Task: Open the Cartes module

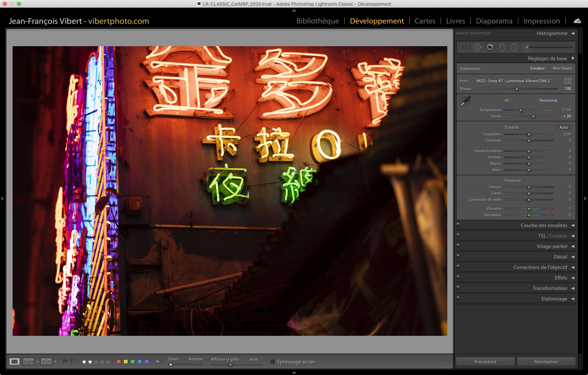Action: (425, 21)
